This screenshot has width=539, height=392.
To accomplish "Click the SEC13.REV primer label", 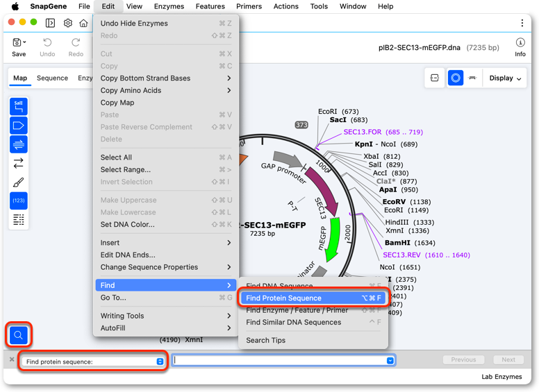I will click(x=426, y=255).
